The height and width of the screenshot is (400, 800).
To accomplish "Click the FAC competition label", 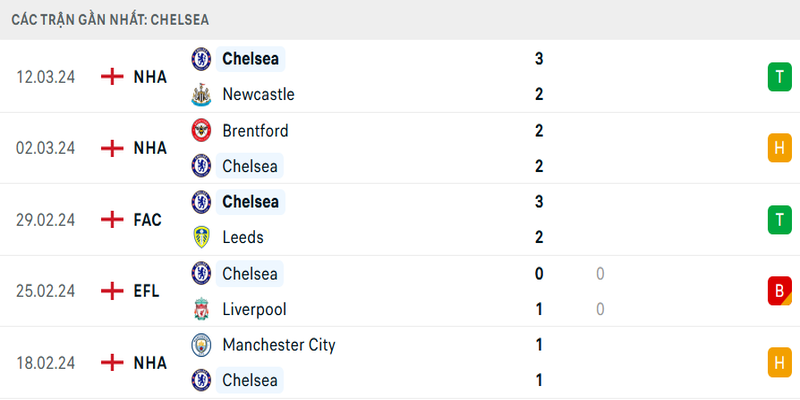I will click(x=147, y=219).
